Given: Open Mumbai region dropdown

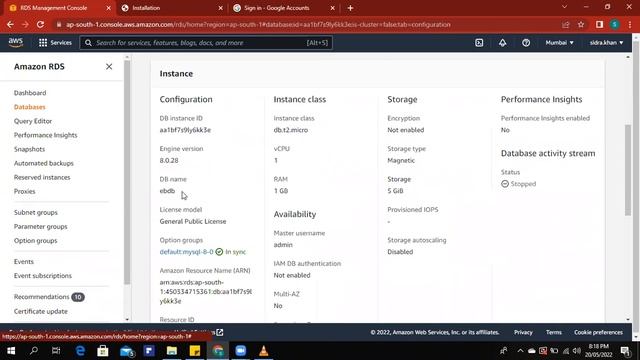Looking at the screenshot, I should tap(559, 42).
